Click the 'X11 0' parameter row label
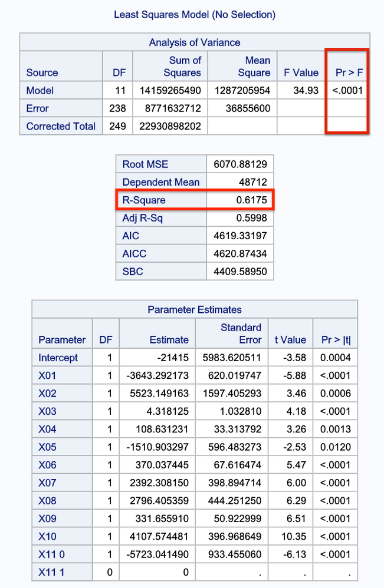Viewport: 384px width, 588px height. [x=52, y=554]
